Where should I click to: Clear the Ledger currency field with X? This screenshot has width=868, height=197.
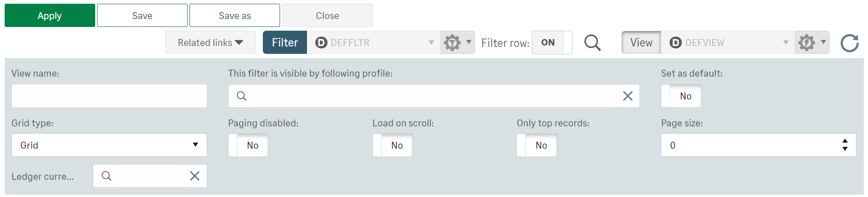pyautogui.click(x=195, y=176)
